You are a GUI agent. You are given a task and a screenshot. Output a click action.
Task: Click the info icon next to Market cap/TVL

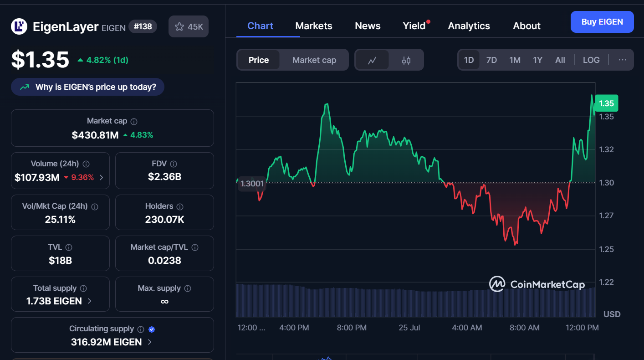click(x=195, y=247)
